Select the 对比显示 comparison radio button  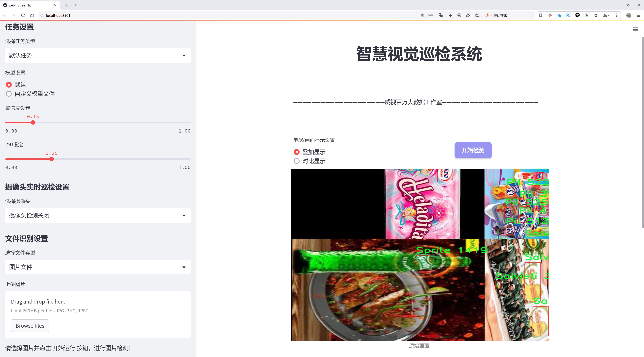[297, 161]
